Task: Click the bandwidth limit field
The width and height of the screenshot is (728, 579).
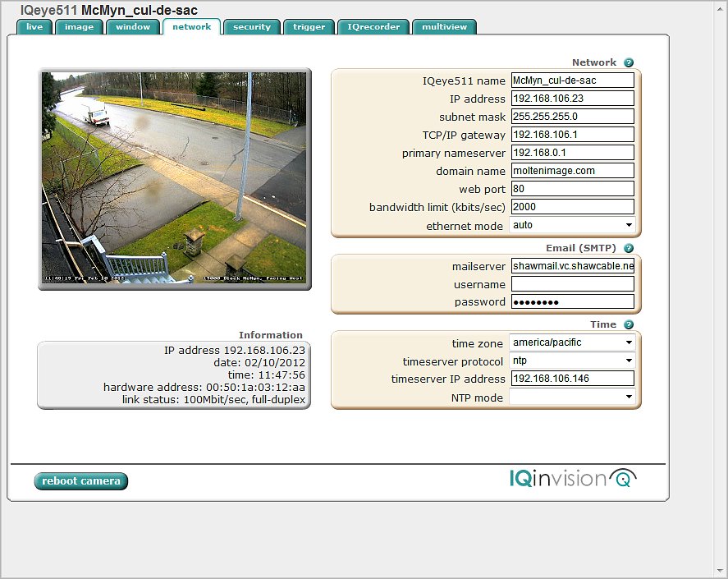Action: (572, 207)
